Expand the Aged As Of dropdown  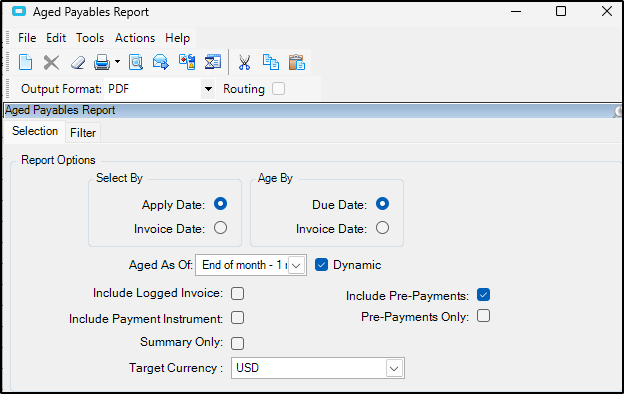point(296,265)
